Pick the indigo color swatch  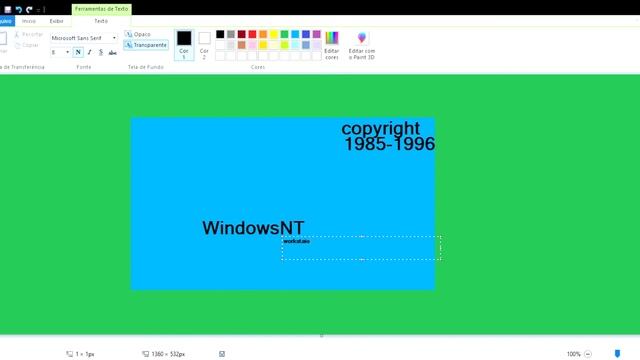[306, 34]
